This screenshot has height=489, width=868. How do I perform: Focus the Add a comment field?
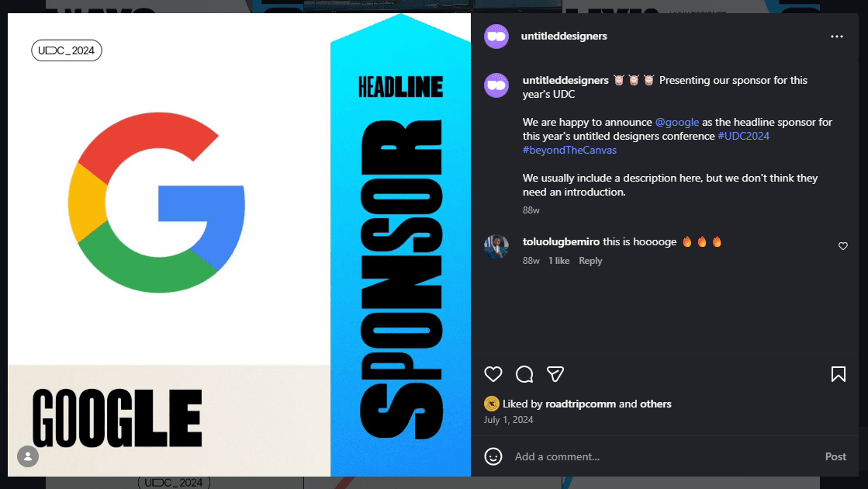pos(664,456)
